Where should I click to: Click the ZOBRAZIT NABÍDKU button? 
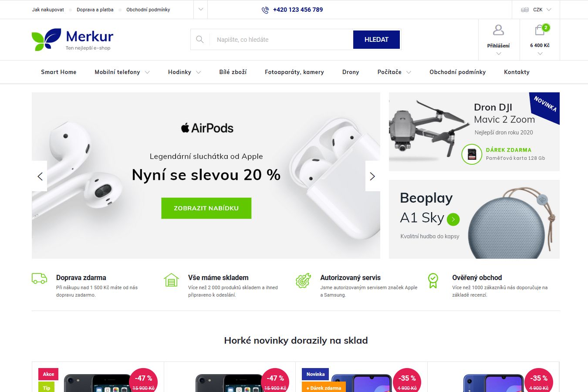(206, 208)
